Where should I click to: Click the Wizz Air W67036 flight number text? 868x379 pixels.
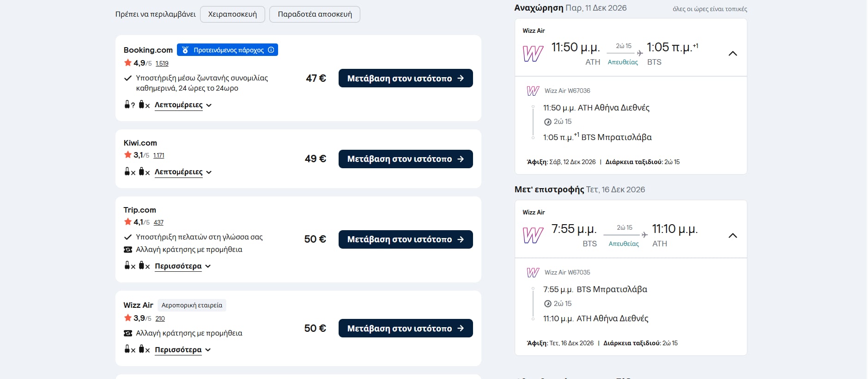pos(567,91)
